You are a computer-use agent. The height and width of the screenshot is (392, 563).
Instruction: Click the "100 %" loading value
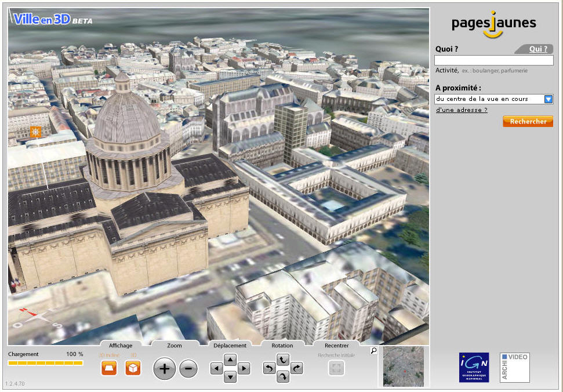click(x=75, y=354)
